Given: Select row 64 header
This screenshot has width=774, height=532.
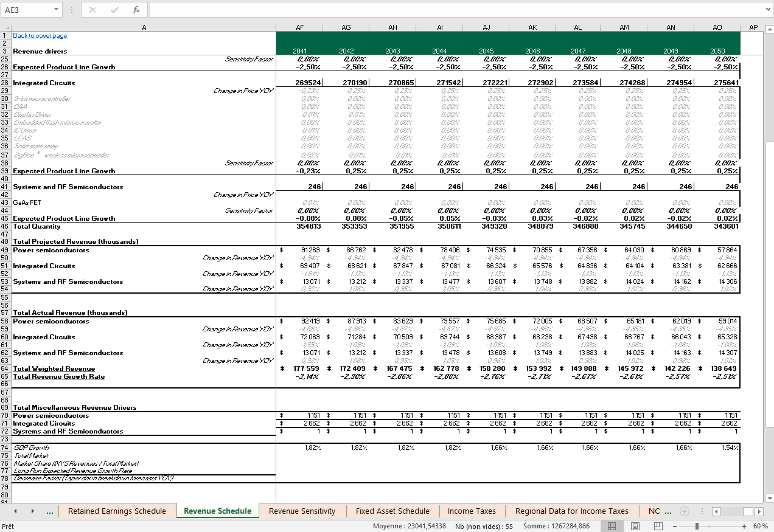Looking at the screenshot, I should [5, 368].
